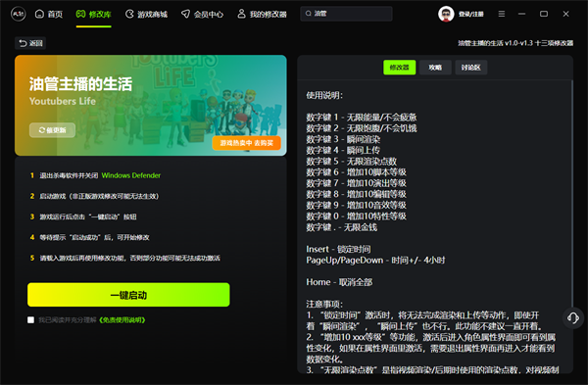Screen dimensions: 588x385
Task: Switch to the 讨论区 tab
Action: pyautogui.click(x=471, y=68)
